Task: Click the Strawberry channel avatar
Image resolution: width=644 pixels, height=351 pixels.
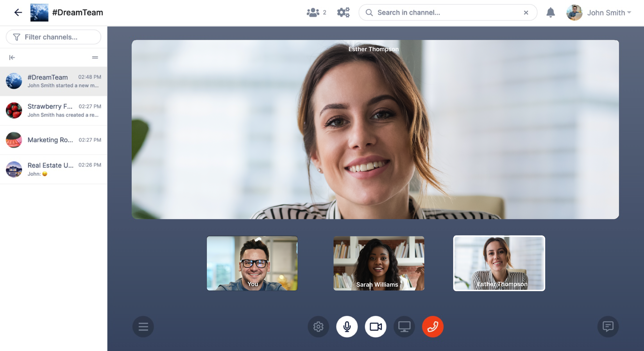Action: coord(14,110)
